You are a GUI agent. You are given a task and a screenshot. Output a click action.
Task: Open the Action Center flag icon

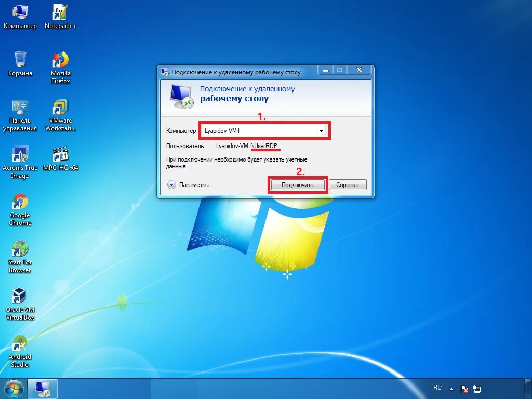click(x=464, y=389)
